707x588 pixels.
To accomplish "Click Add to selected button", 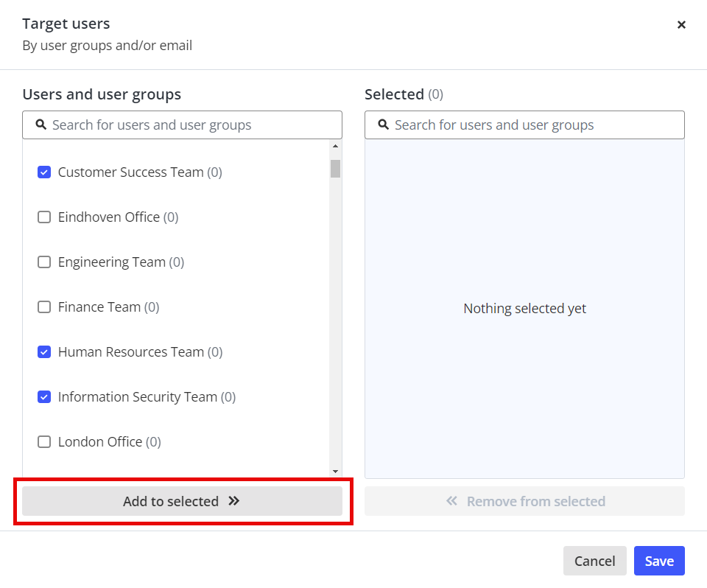I will pyautogui.click(x=182, y=501).
